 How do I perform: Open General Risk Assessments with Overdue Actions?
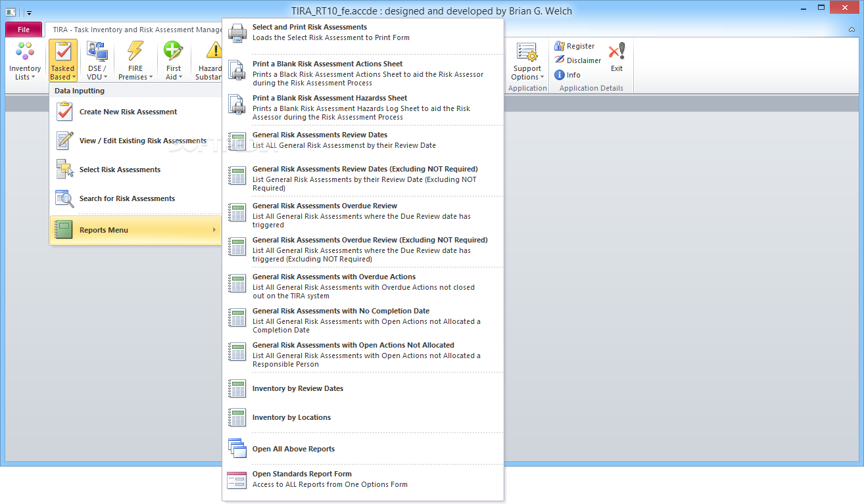tap(363, 286)
